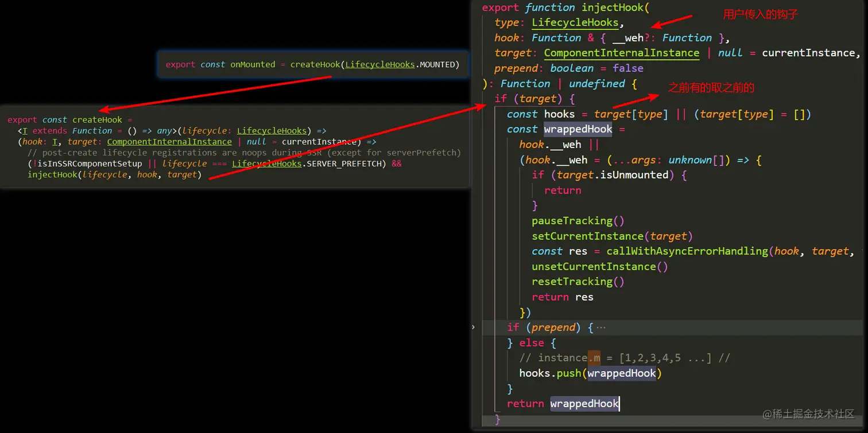Click wrappedHook in "const wrappedHook =" line

578,130
